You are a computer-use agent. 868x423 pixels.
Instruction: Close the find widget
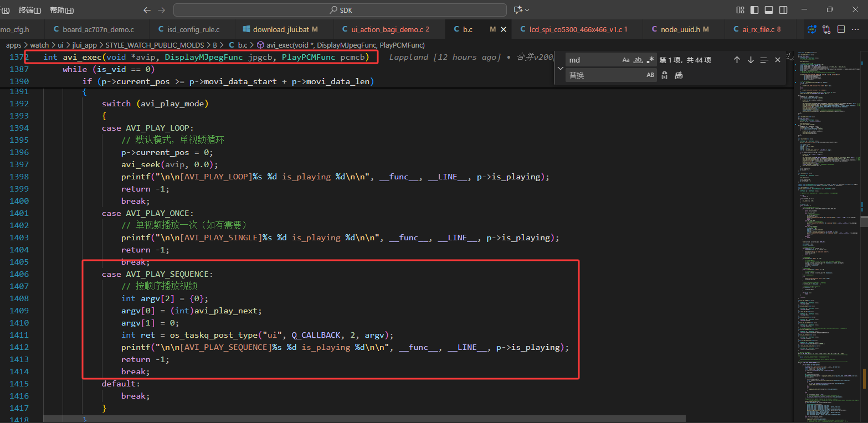click(778, 60)
